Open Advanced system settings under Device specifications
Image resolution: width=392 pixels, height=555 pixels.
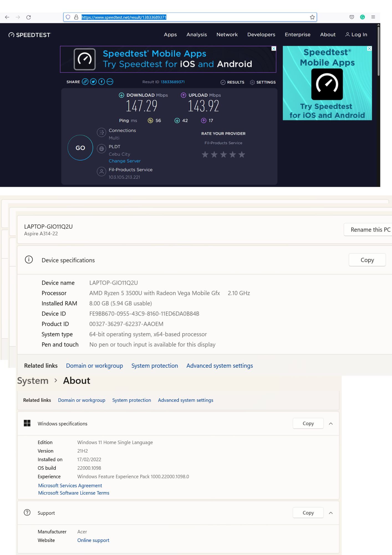pyautogui.click(x=220, y=366)
